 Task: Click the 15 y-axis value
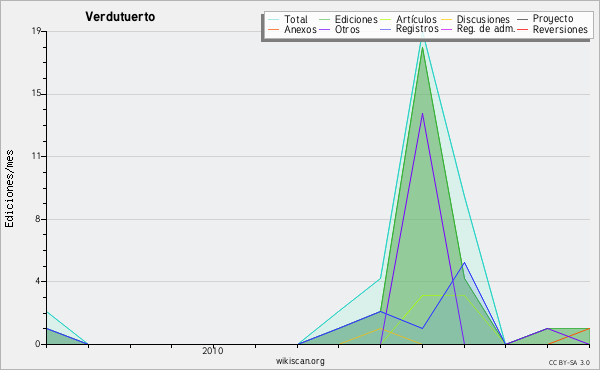(36, 94)
